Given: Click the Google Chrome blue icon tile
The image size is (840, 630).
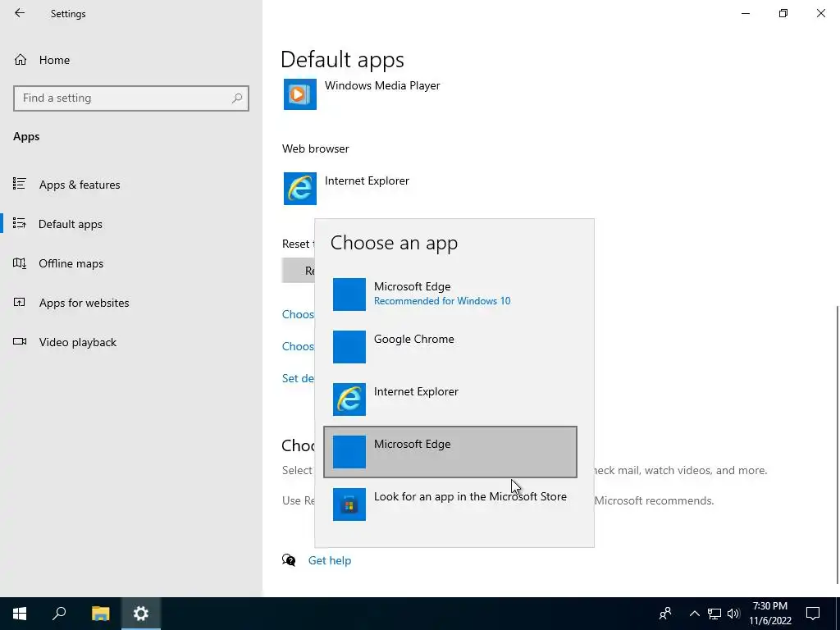Looking at the screenshot, I should point(349,347).
